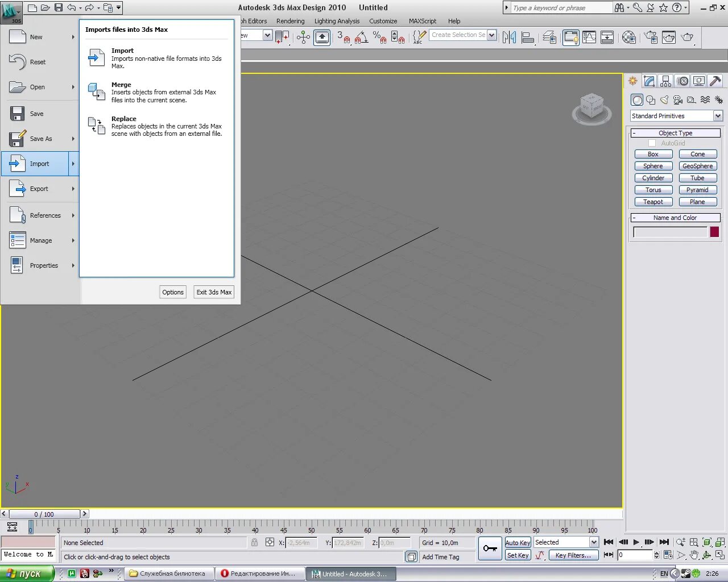The height and width of the screenshot is (582, 728).
Task: Toggle absolute transform type-in mode
Action: pos(270,542)
